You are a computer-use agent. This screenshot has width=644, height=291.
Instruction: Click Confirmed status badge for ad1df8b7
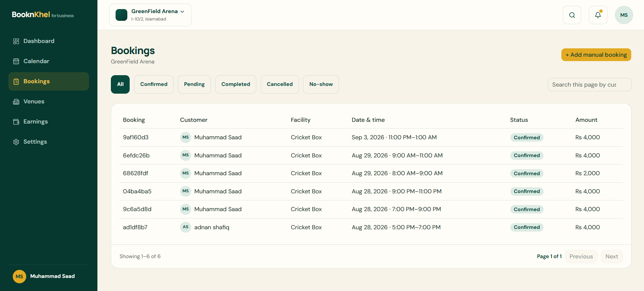coord(527,227)
